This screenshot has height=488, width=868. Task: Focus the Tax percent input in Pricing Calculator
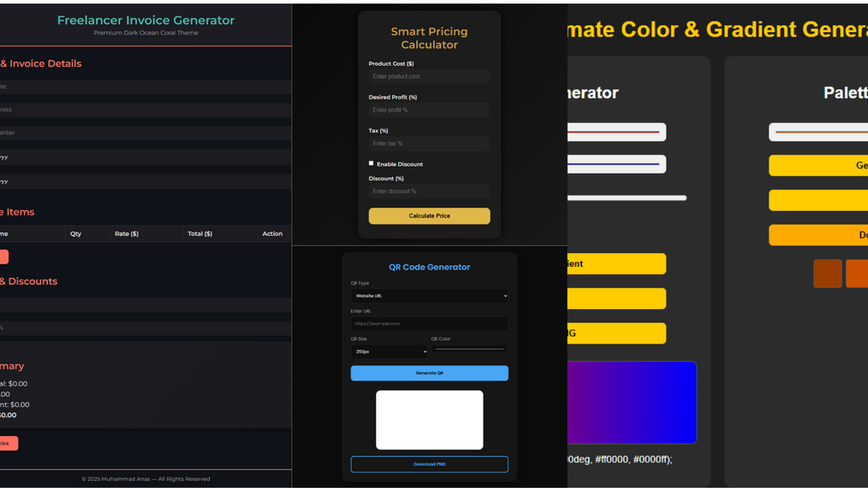click(429, 143)
